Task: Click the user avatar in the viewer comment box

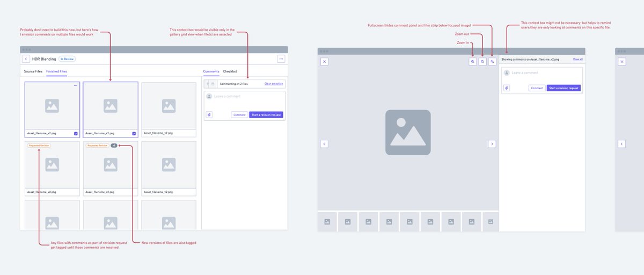Action: 507,73
